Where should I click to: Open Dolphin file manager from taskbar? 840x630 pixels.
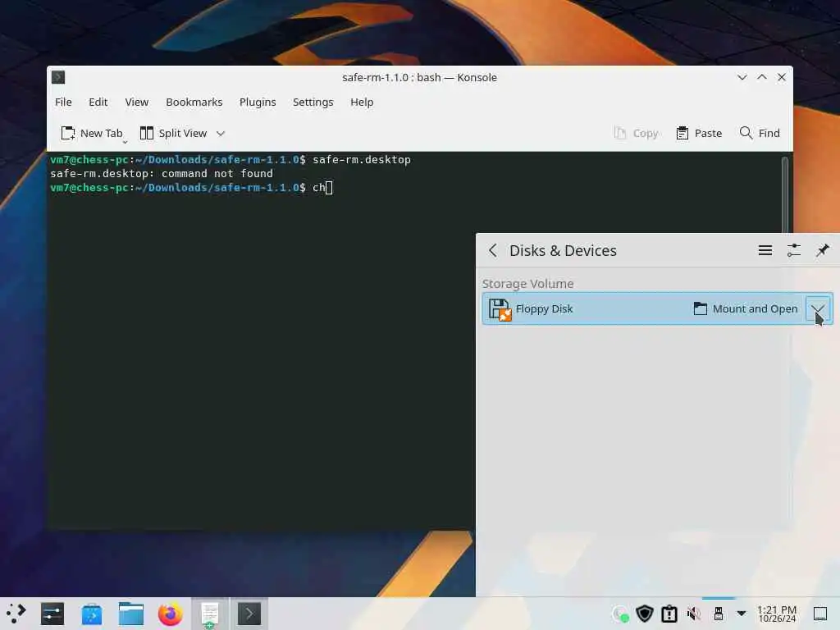coord(130,614)
